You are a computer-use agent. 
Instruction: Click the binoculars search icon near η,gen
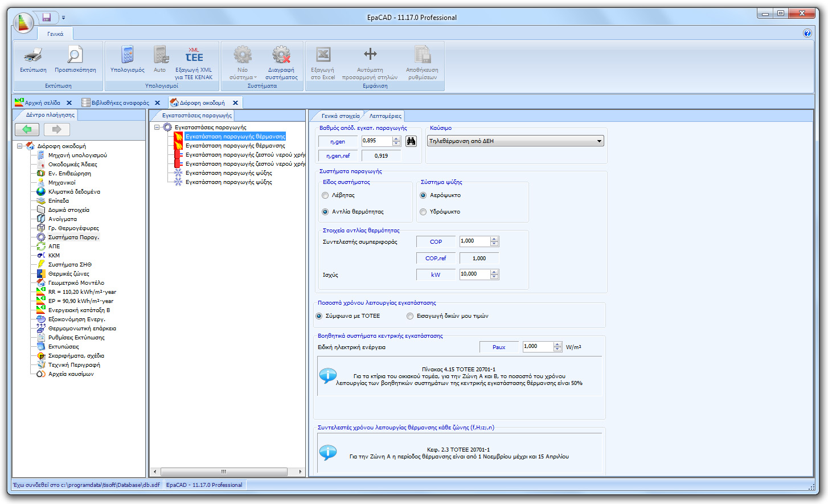[411, 141]
